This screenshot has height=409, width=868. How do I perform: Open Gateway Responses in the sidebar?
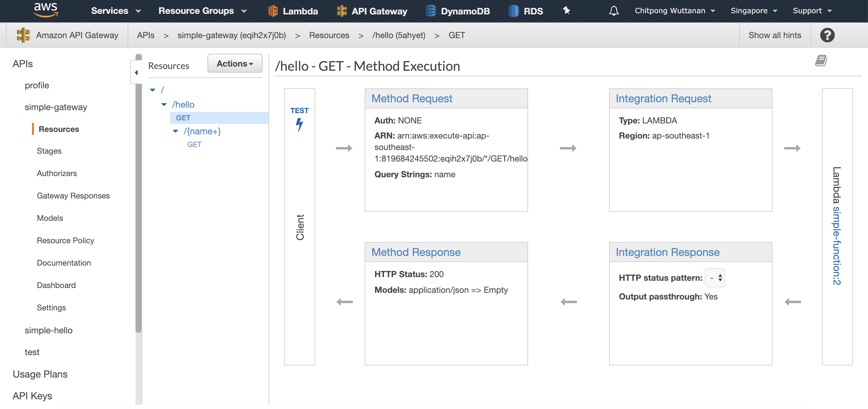[x=73, y=196]
